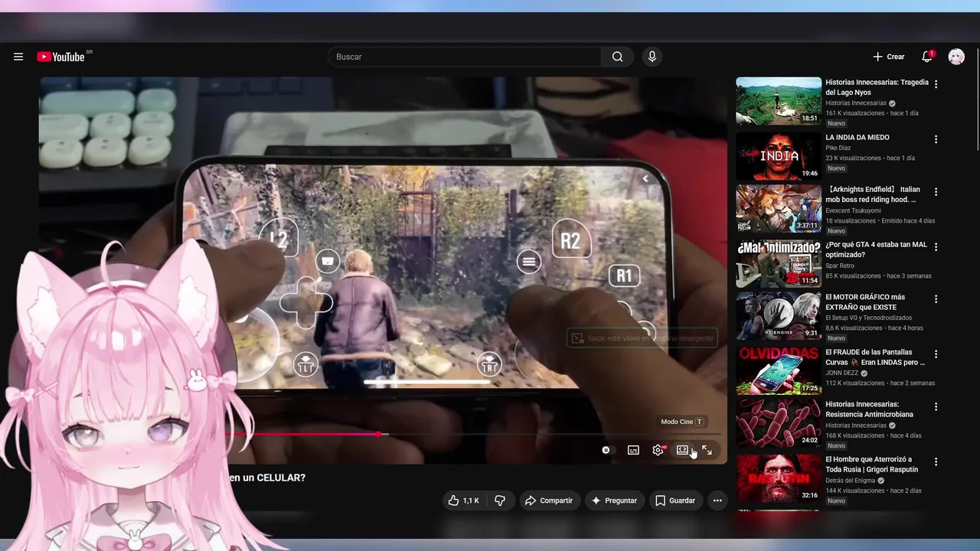
Task: Start voice search with microphone
Action: click(x=652, y=57)
